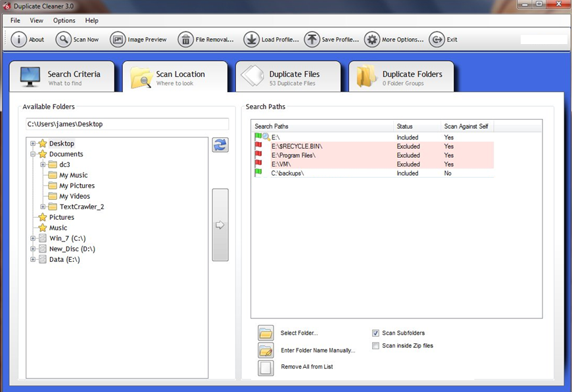
Task: Expand the dc3 folder in tree
Action: pos(43,164)
